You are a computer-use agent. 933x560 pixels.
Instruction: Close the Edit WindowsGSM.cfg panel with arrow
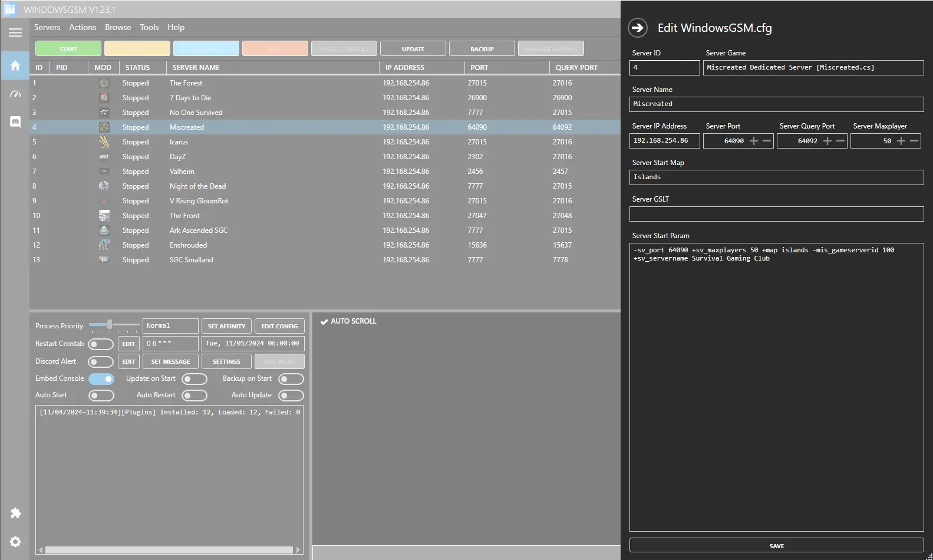(x=638, y=28)
